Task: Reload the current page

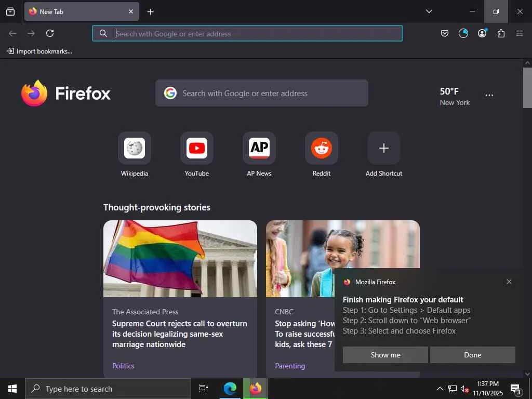Action: tap(50, 33)
